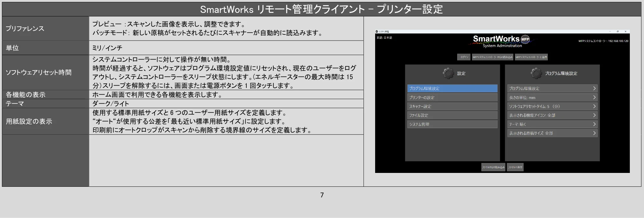The width and height of the screenshot is (644, 218).
Task: Click the 単位 table cell
Action: pos(45,48)
